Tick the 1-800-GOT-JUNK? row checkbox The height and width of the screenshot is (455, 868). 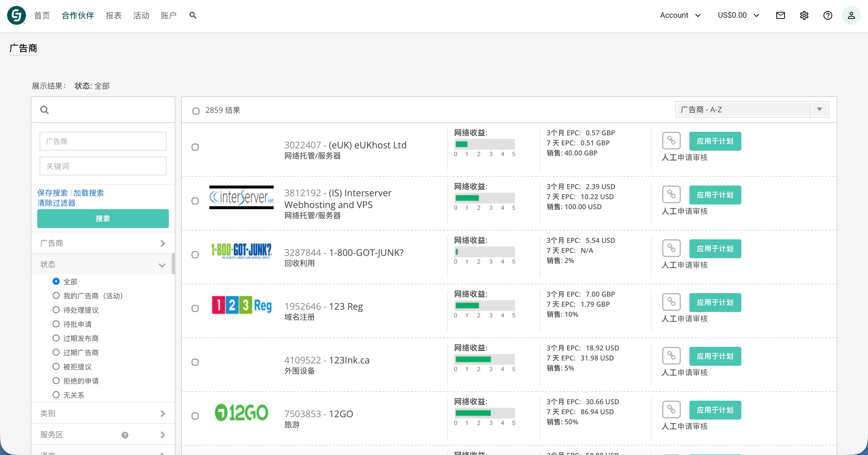click(195, 255)
